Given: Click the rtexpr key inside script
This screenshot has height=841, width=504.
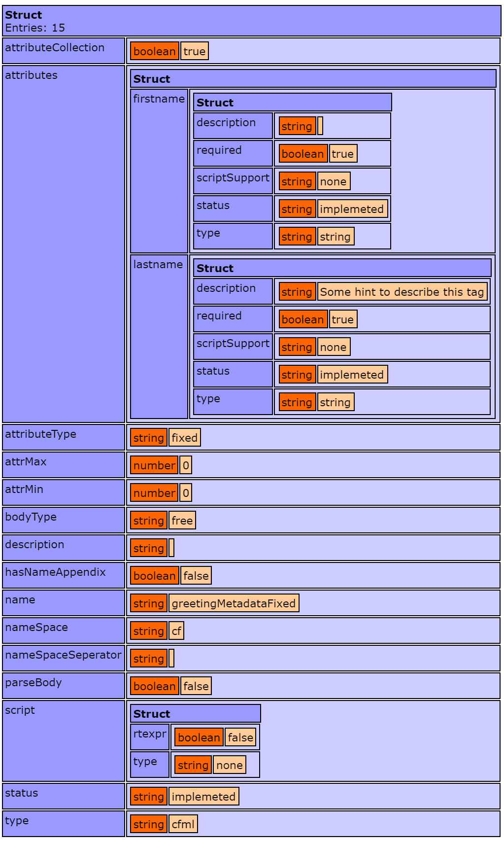Looking at the screenshot, I should (x=150, y=734).
